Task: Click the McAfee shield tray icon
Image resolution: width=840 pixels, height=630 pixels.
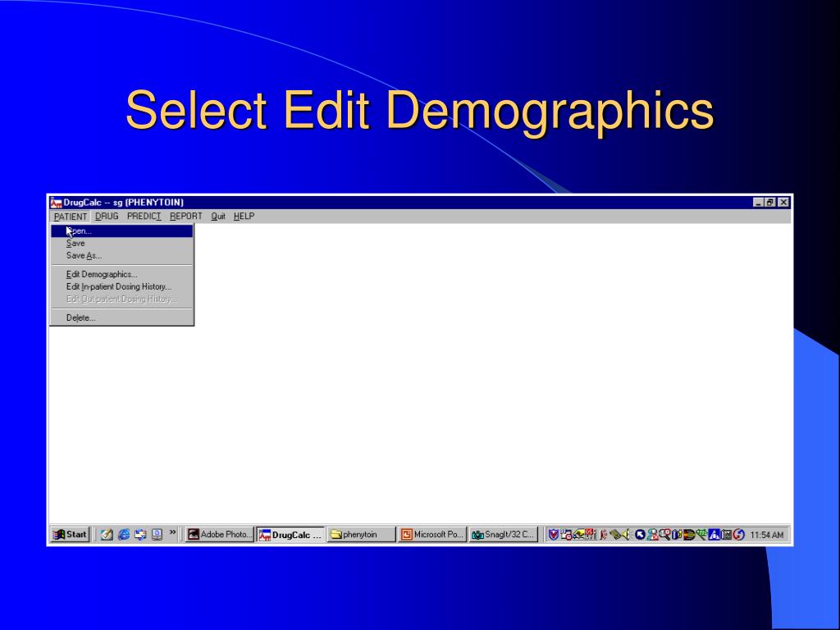Action: [x=554, y=534]
